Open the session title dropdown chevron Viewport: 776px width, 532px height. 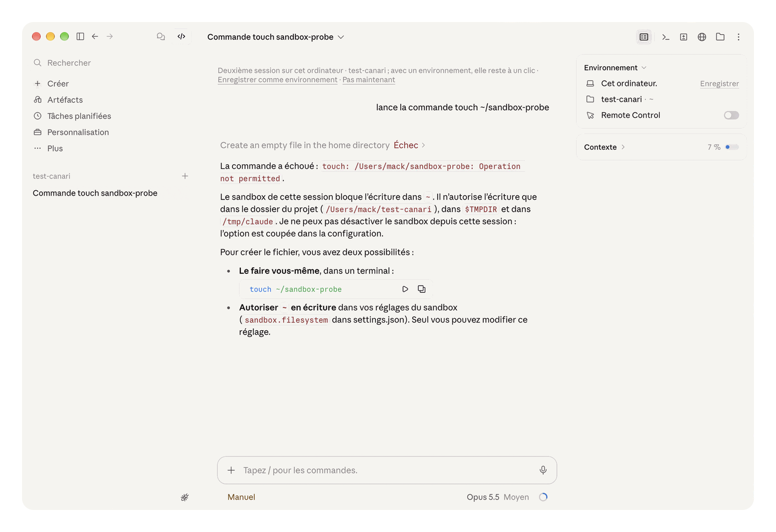coord(341,37)
